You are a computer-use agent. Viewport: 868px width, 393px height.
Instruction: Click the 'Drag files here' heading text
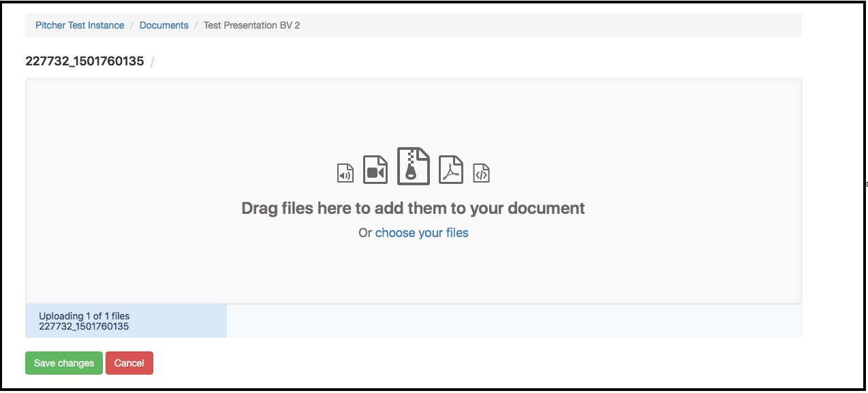[413, 208]
